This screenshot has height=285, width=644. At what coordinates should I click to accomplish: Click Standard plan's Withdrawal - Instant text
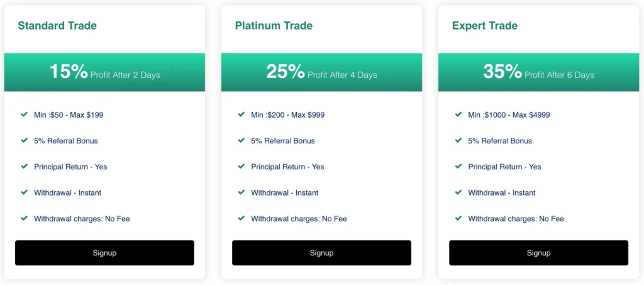67,193
